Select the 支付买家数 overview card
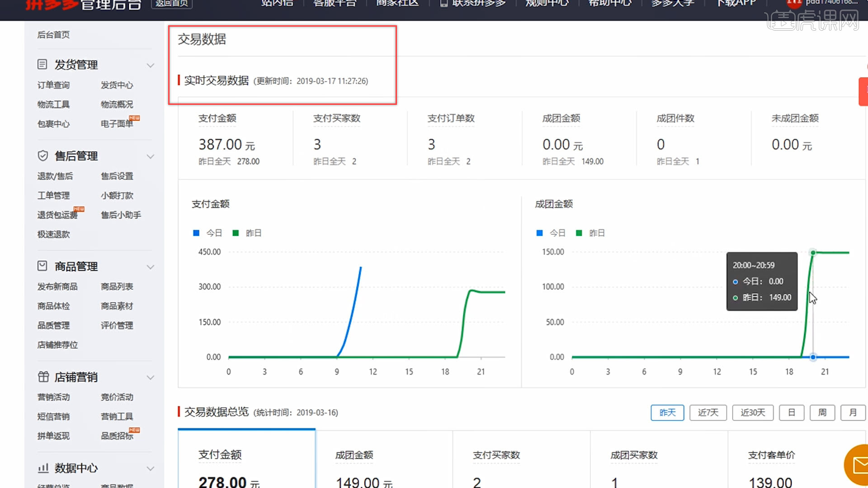 pos(522,459)
